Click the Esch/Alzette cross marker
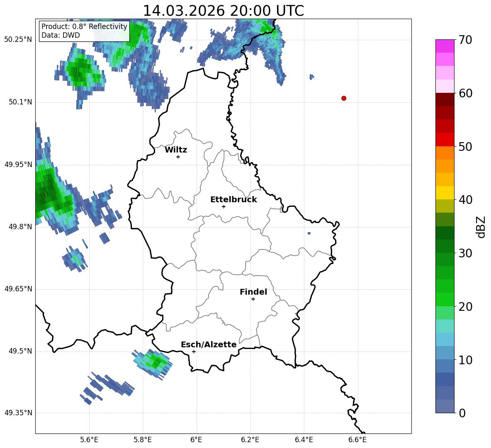491x448 pixels. [194, 351]
